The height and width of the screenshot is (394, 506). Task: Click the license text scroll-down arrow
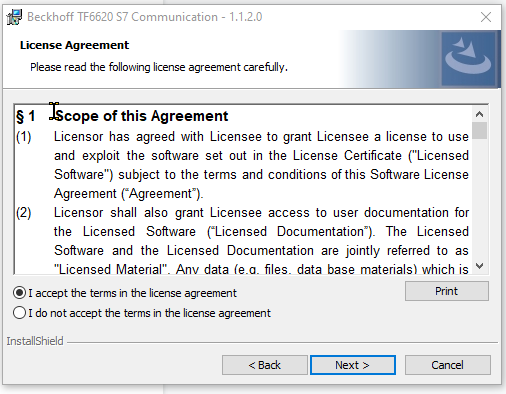tap(480, 266)
